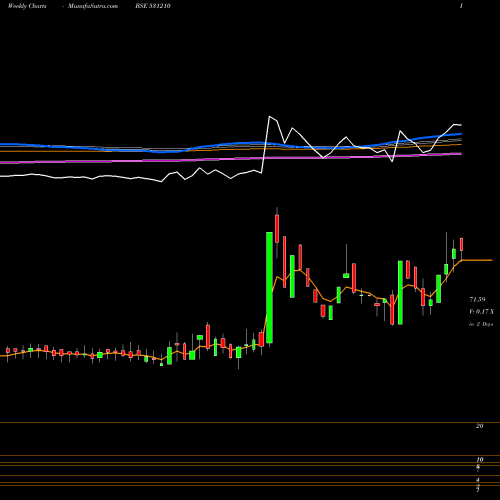The image size is (500, 500).
Task: Click the last red candlestick on the chart
Action: [x=462, y=244]
